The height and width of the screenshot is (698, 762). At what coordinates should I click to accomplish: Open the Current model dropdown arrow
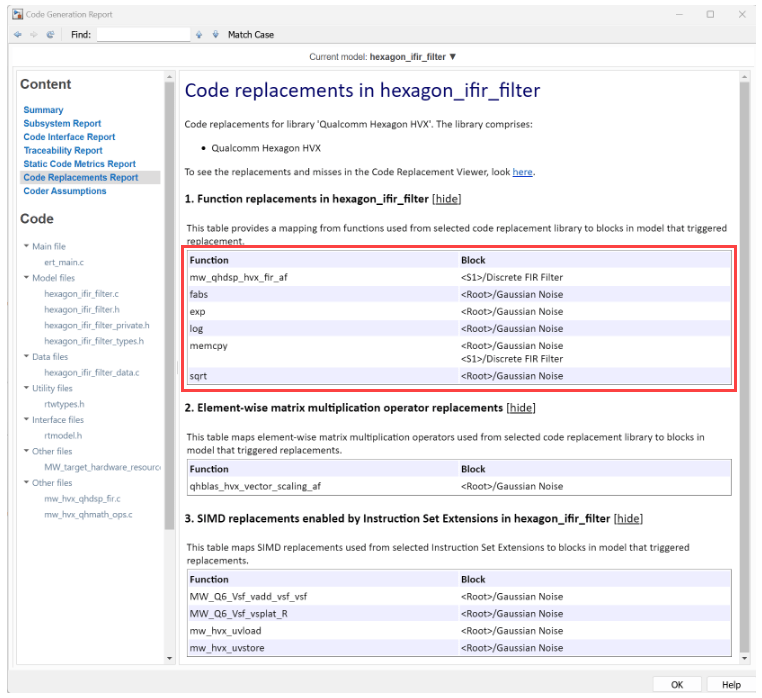pyautogui.click(x=453, y=58)
